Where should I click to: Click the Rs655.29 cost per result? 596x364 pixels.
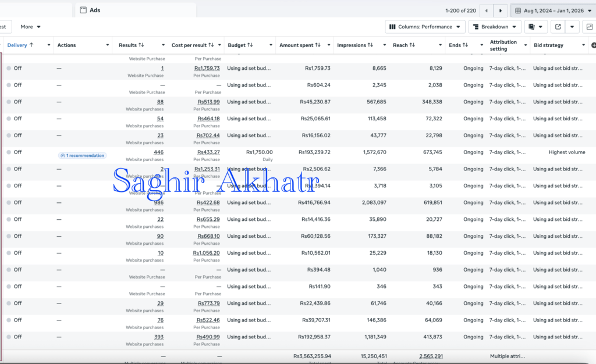(x=208, y=219)
